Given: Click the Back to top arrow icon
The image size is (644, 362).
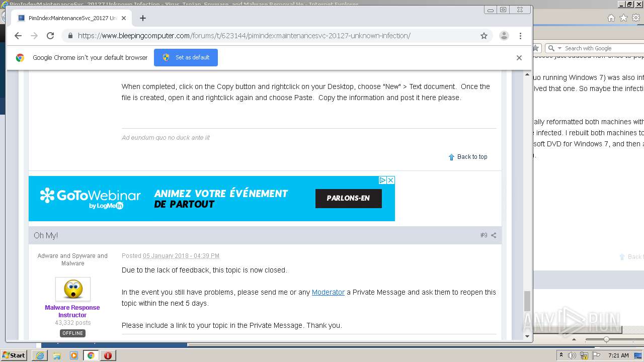Looking at the screenshot, I should tap(451, 157).
